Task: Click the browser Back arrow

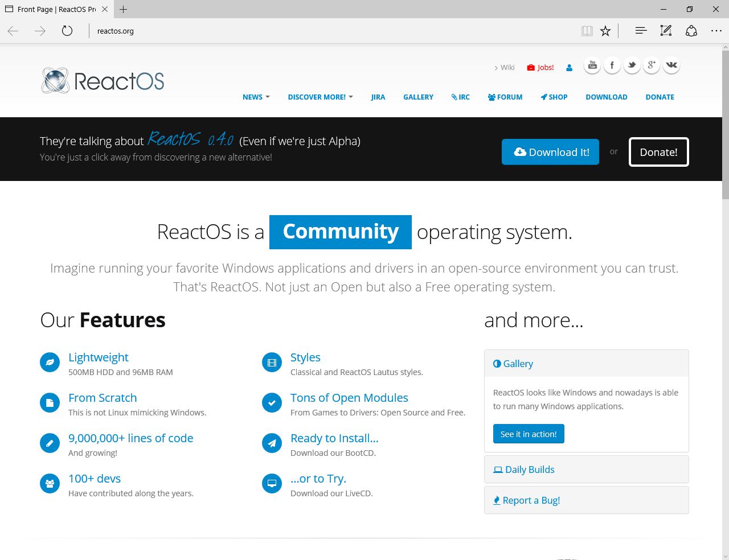Action: [13, 31]
